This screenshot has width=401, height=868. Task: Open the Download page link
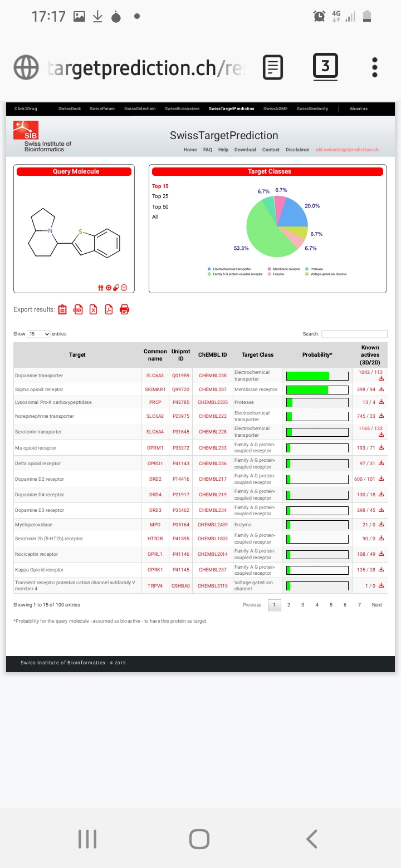coord(245,150)
